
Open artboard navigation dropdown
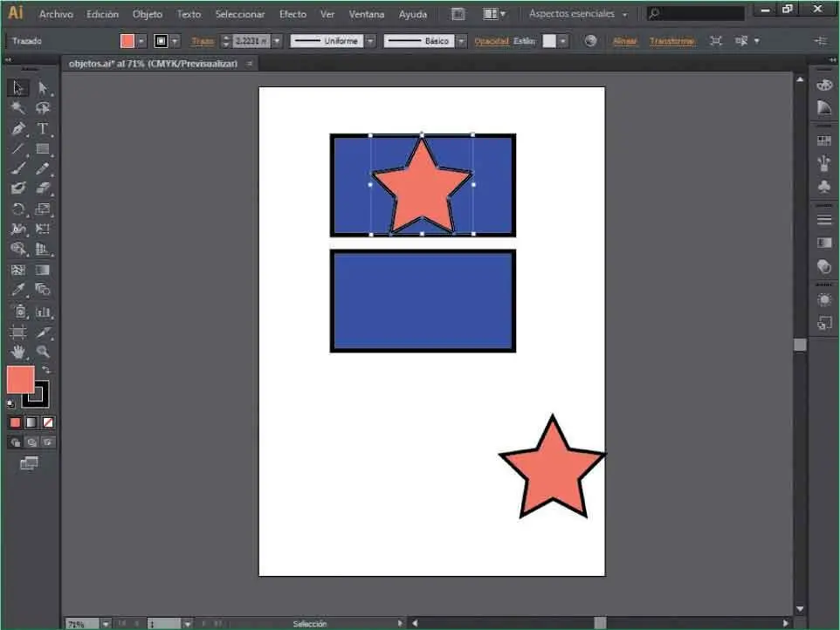187,624
